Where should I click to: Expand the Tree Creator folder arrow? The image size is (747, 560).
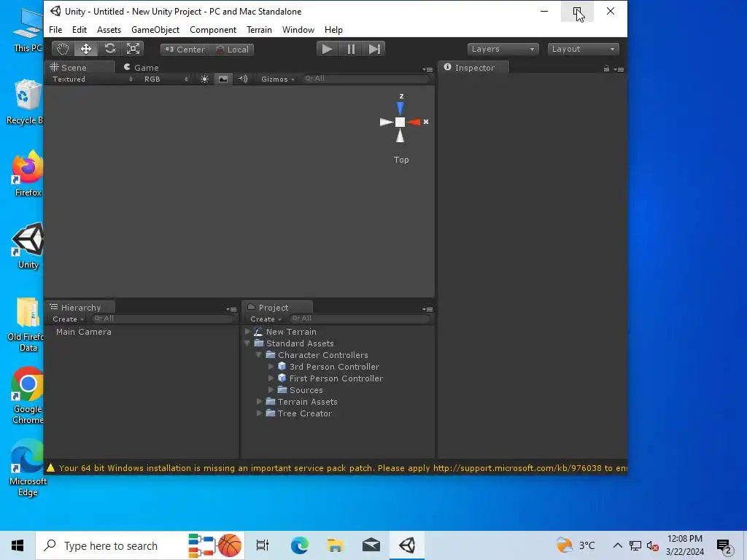(259, 413)
